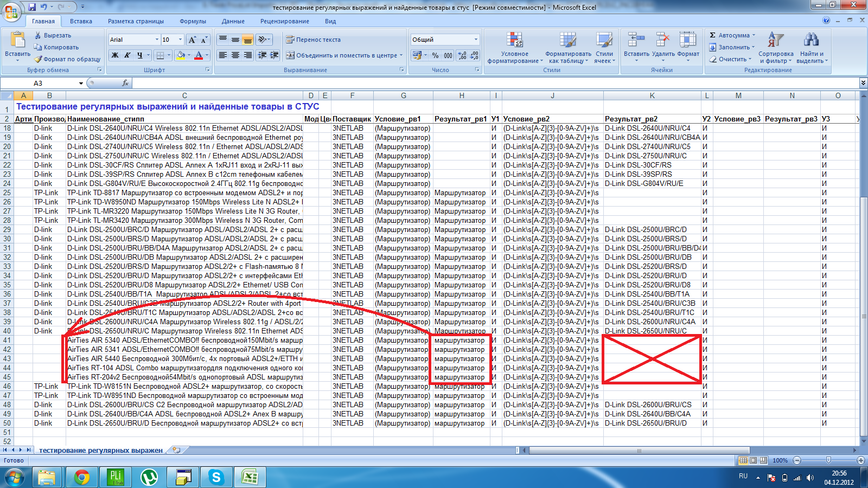Toggle italic (К) formatting
This screenshot has width=868, height=488.
(x=127, y=55)
